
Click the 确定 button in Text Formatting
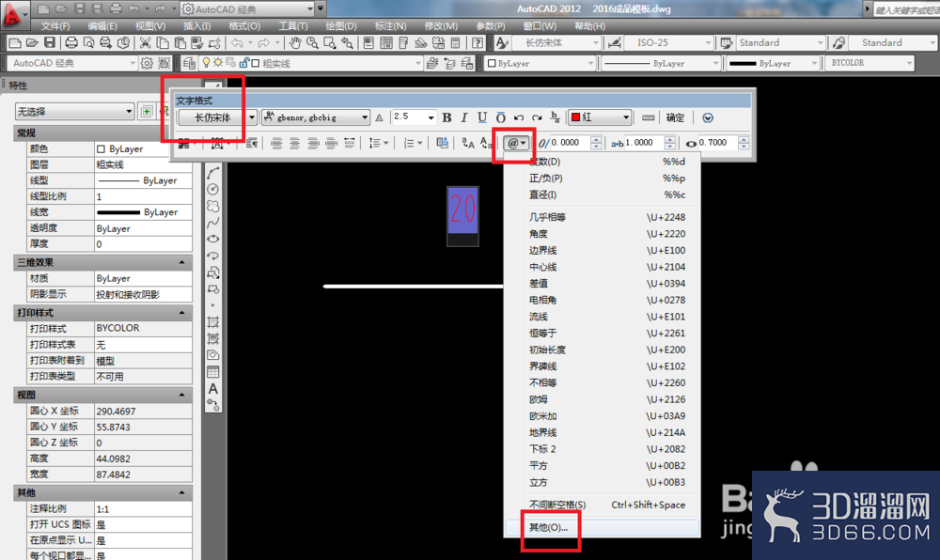(x=675, y=118)
